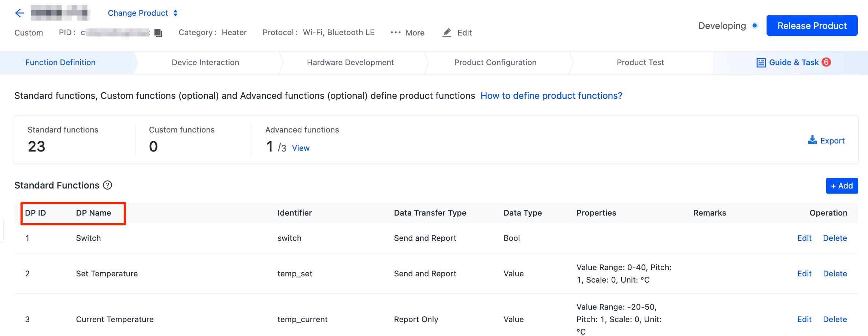868x336 pixels.
Task: Click the 'temp_set' identifier cell
Action: 295,273
